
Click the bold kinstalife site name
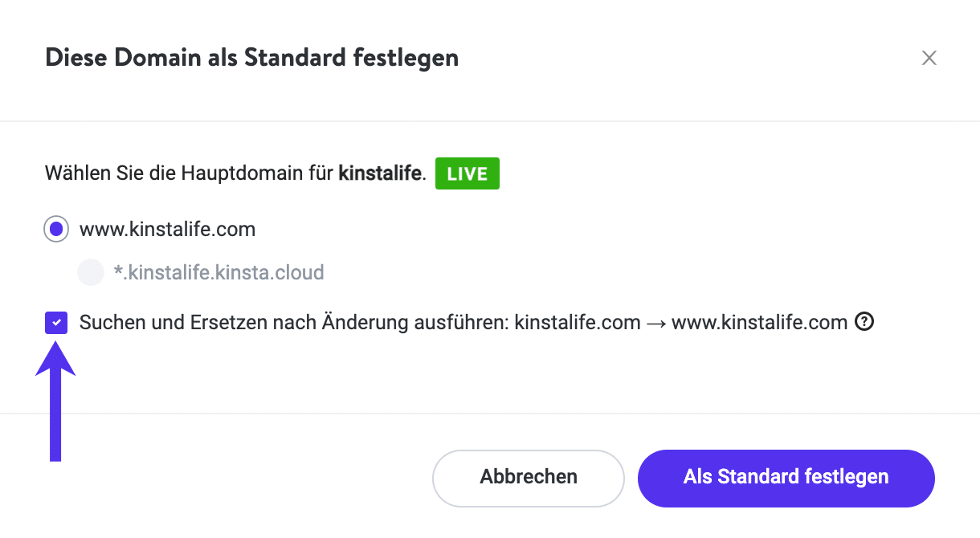coord(379,173)
